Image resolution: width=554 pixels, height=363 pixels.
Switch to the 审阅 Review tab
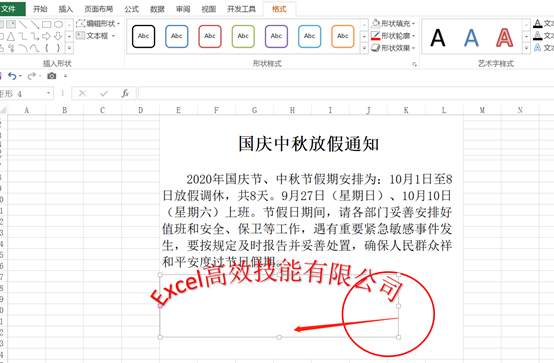(x=183, y=9)
